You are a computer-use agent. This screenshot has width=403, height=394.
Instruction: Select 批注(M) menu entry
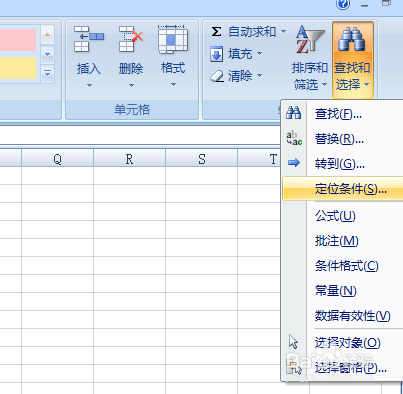(x=342, y=241)
